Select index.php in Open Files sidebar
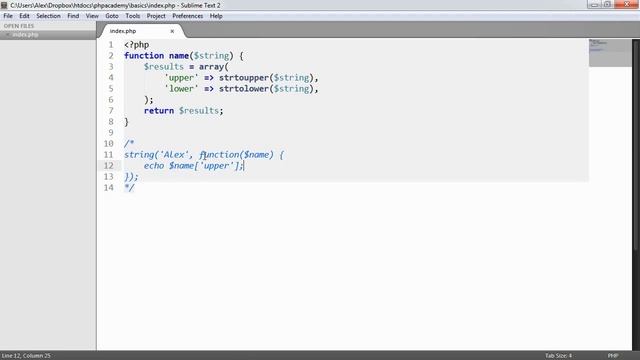Image resolution: width=640 pixels, height=360 pixels. (x=25, y=35)
